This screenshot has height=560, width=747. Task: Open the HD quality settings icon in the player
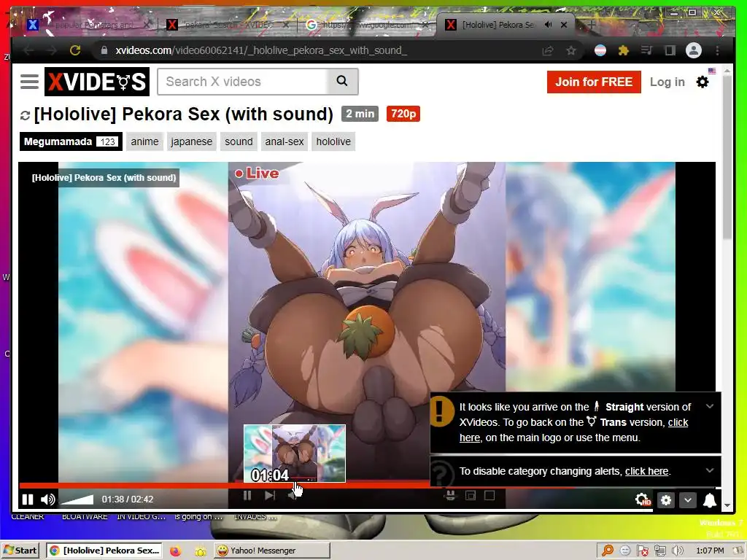[643, 499]
